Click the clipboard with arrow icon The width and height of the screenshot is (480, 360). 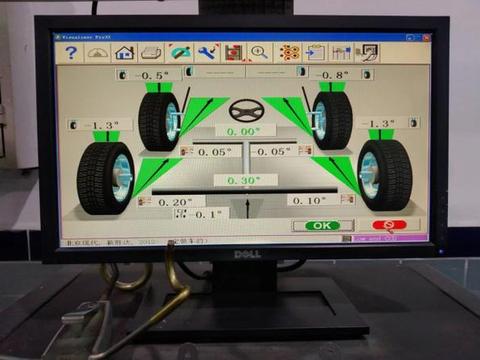coord(315,52)
